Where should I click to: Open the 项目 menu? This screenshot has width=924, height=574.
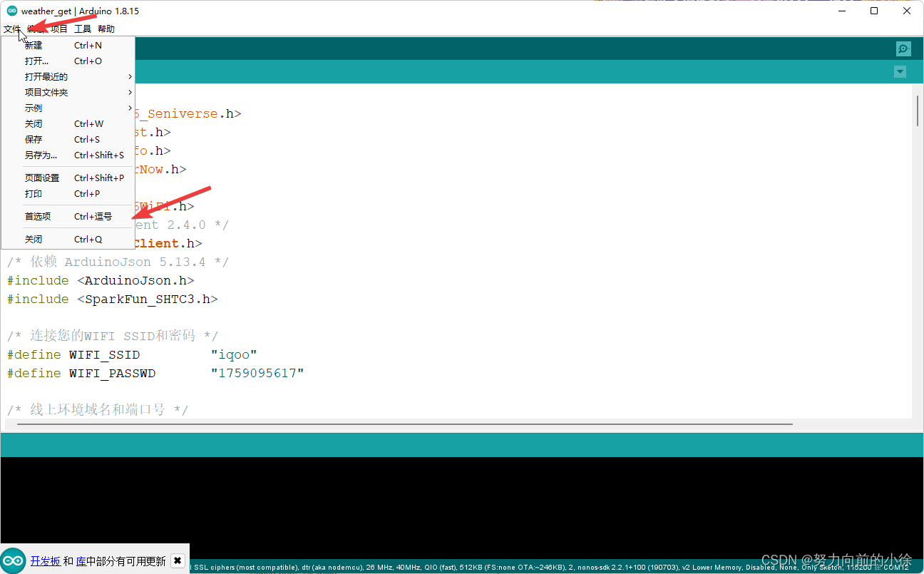(59, 29)
